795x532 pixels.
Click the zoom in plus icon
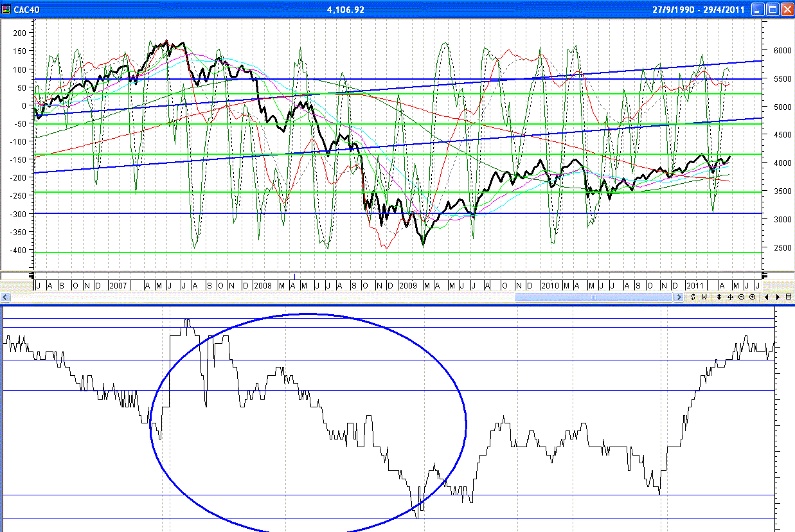point(752,297)
